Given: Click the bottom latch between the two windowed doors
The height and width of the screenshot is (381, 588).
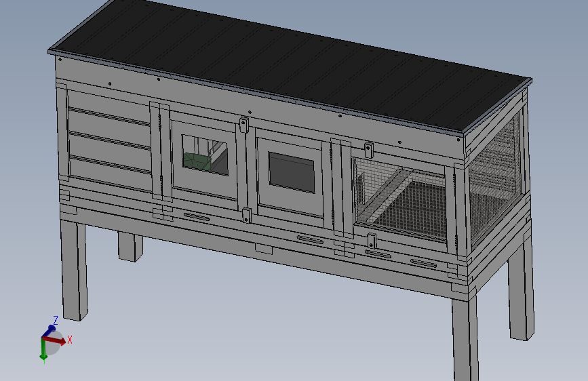Looking at the screenshot, I should tap(246, 216).
